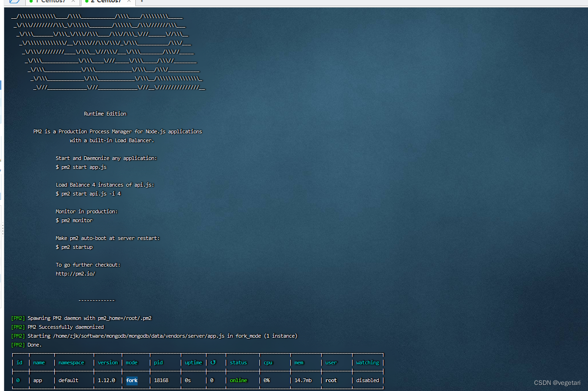This screenshot has height=391, width=588.
Task: Click the "name" table column header
Action: (x=39, y=362)
